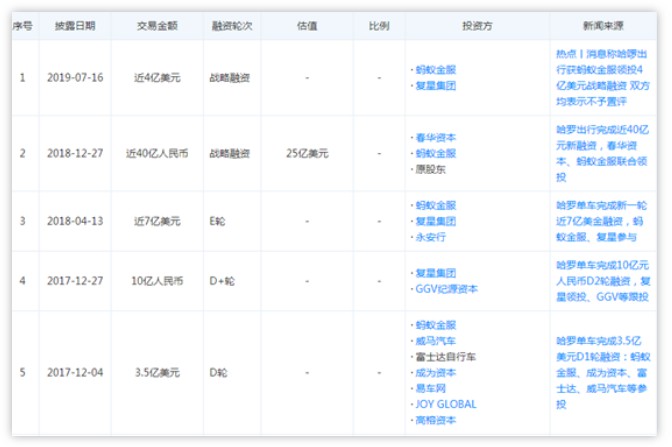Select date cell 2017-12-04

point(75,372)
